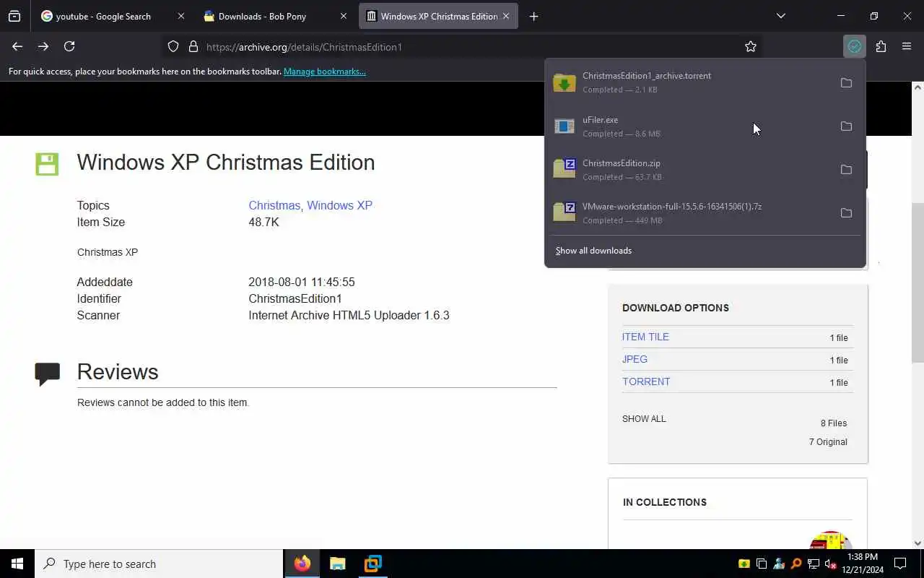Open File Explorer from the taskbar
924x578 pixels.
point(338,564)
